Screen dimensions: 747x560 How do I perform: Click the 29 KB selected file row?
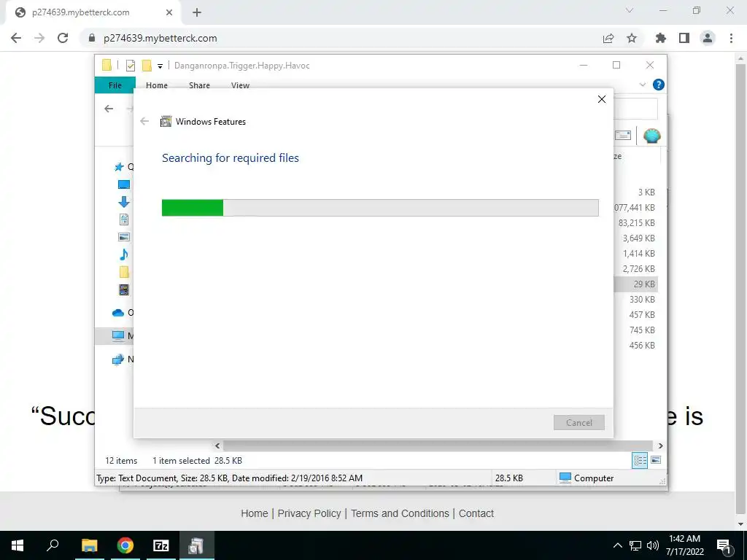(x=636, y=284)
